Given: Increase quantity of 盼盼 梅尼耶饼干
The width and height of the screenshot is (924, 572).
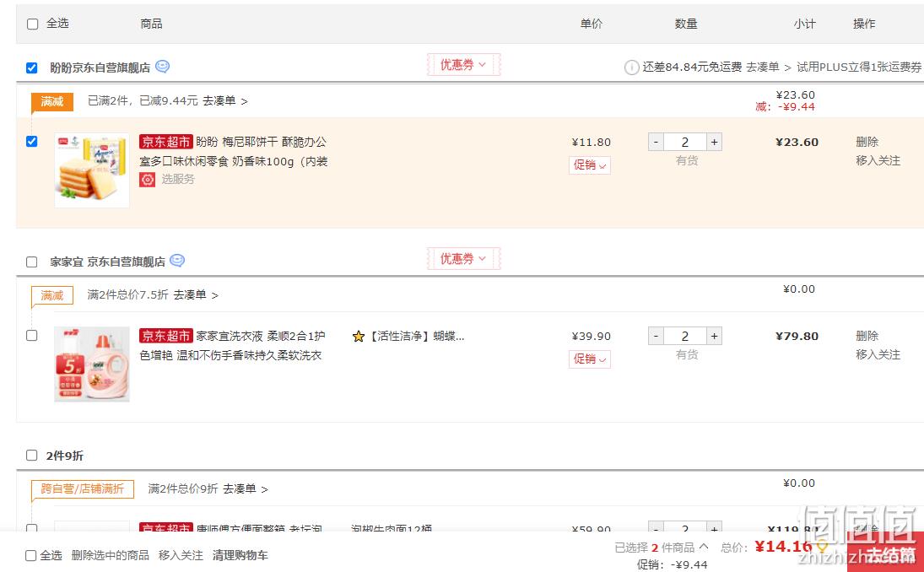Looking at the screenshot, I should coord(714,142).
